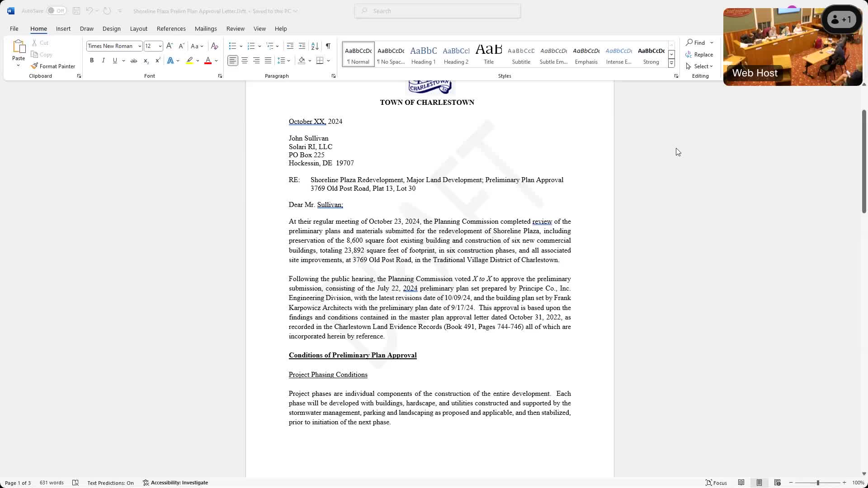Toggle Align Left paragraph button
868x488 pixels.
pyautogui.click(x=232, y=61)
